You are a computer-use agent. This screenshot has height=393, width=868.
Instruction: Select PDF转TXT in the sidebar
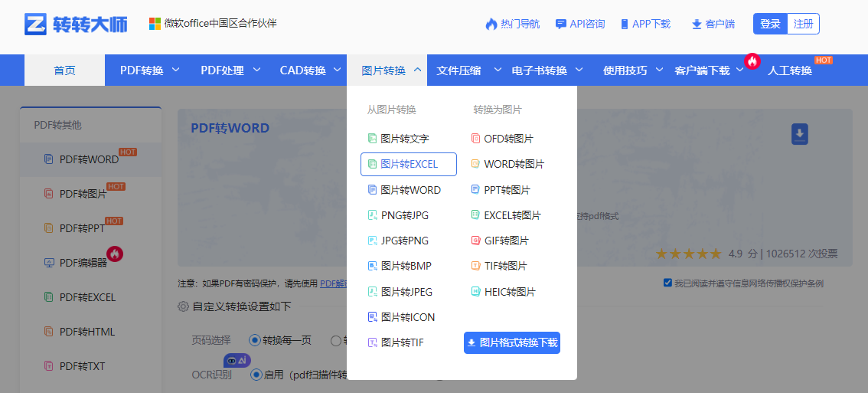pyautogui.click(x=91, y=366)
